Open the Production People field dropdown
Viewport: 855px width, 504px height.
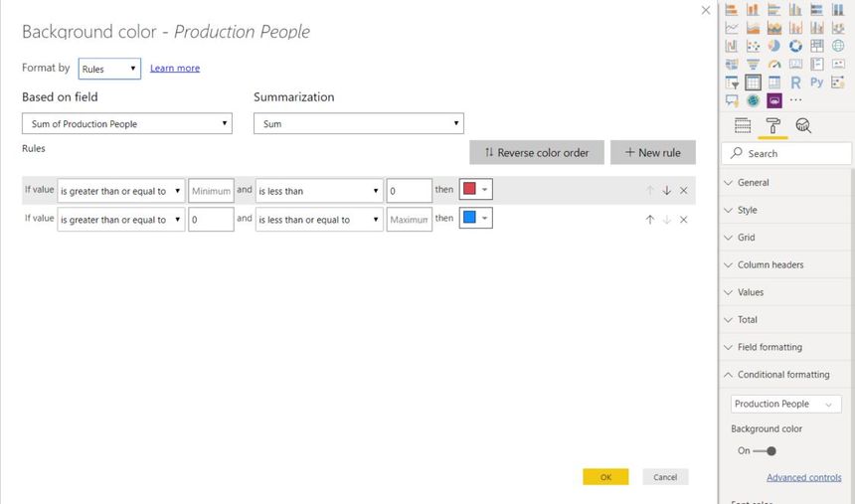tap(785, 405)
